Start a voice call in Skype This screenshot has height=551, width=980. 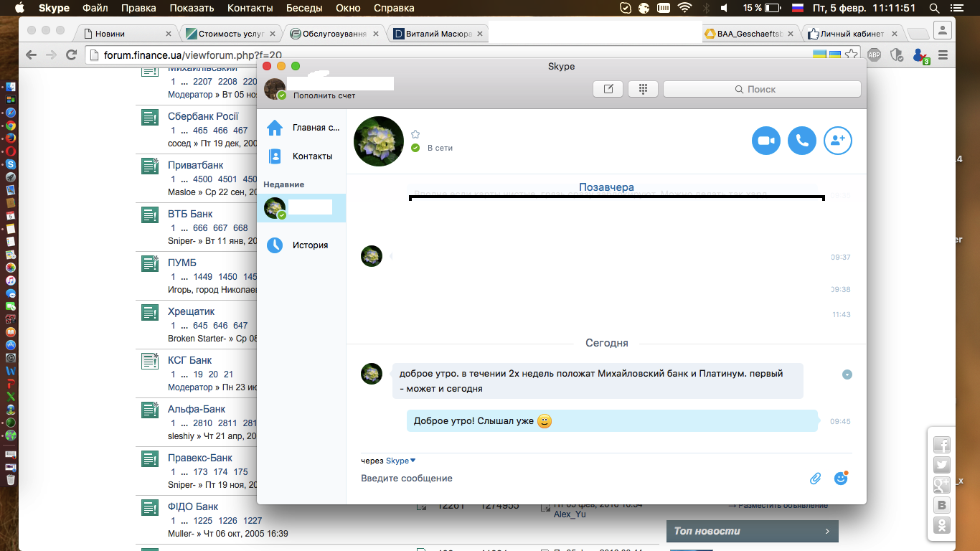[x=802, y=141]
